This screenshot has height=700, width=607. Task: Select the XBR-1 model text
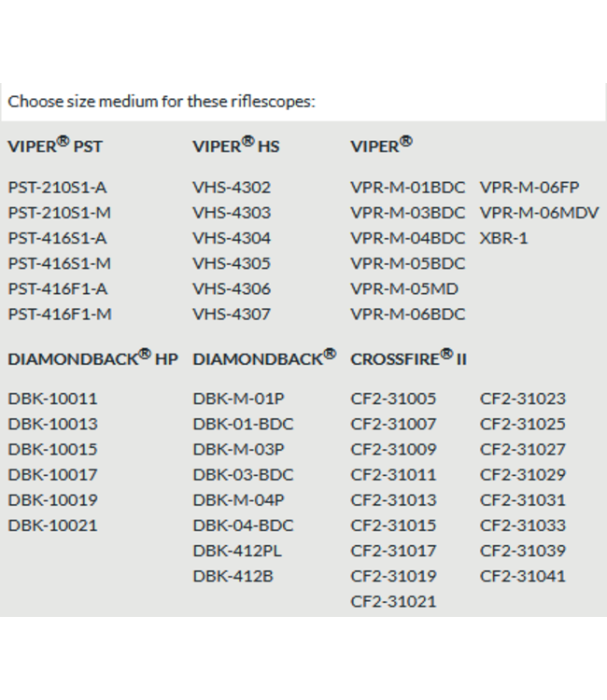503,238
